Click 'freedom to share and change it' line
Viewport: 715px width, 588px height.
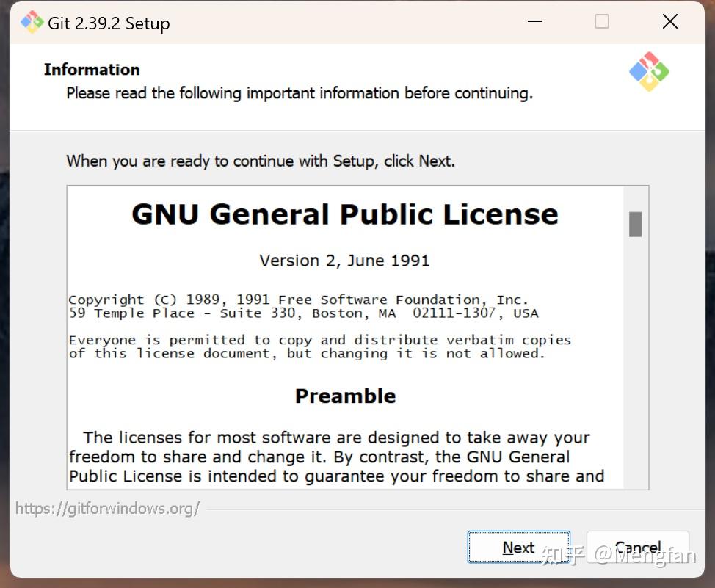click(x=319, y=457)
